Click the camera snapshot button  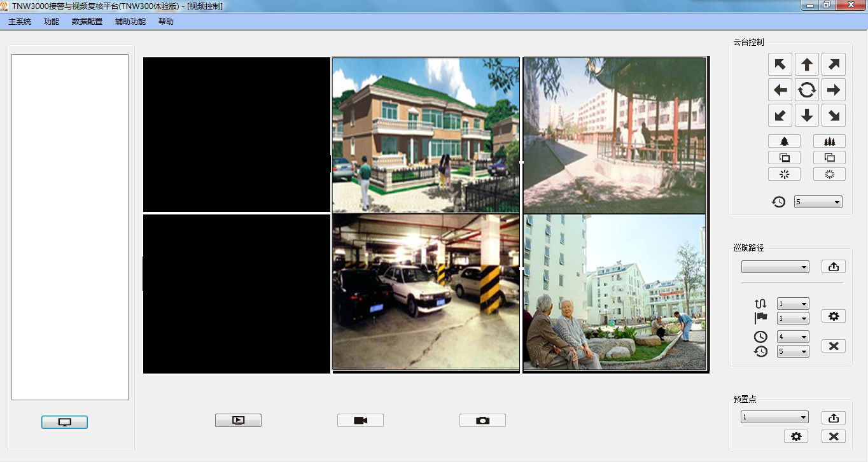[x=482, y=420]
